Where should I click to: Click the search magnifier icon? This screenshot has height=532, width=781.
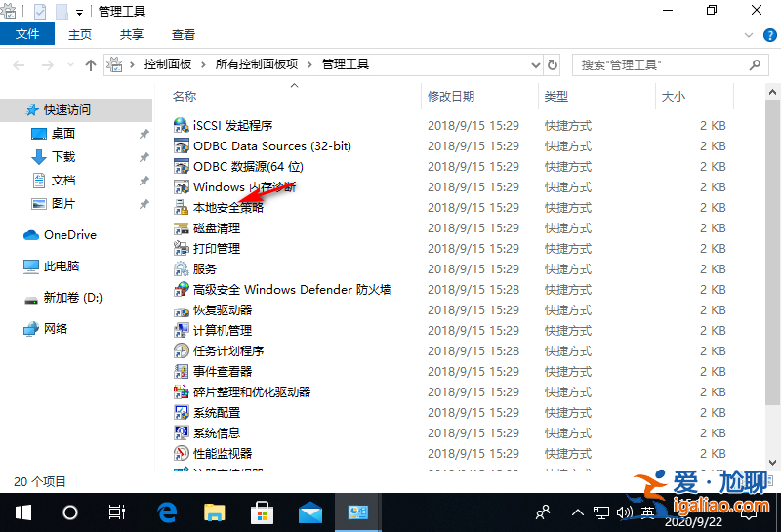(x=755, y=64)
